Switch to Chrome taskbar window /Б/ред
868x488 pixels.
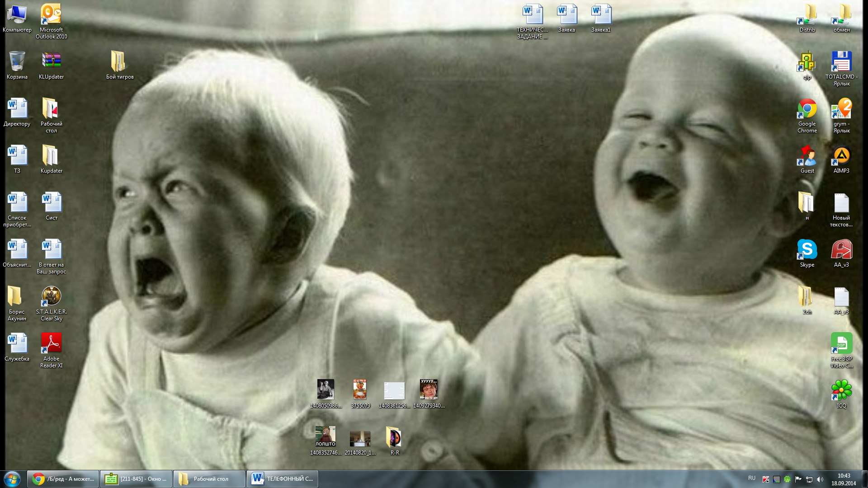coord(63,479)
